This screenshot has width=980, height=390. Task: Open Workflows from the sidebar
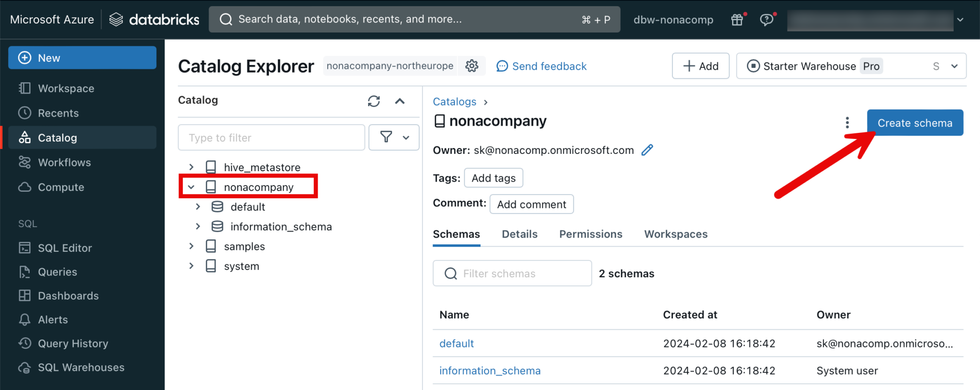pyautogui.click(x=64, y=162)
